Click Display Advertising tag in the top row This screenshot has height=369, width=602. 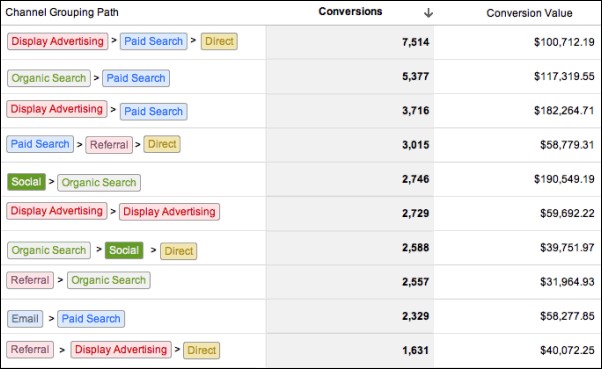[x=58, y=41]
